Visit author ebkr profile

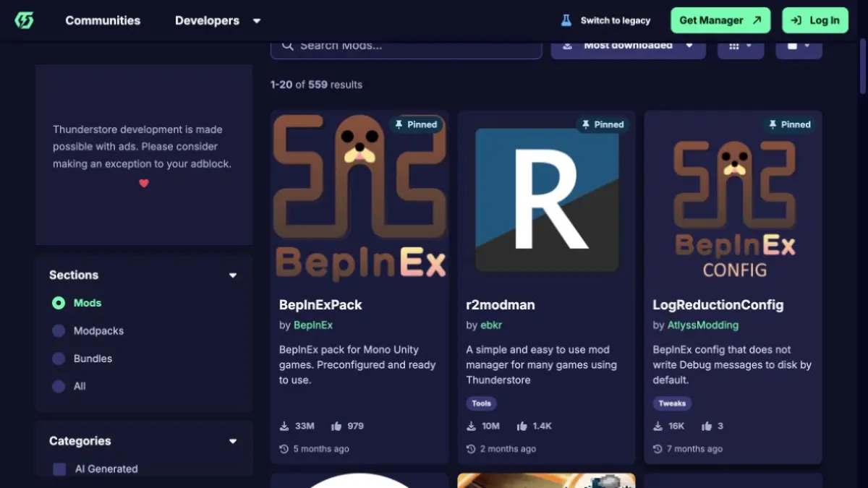493,325
